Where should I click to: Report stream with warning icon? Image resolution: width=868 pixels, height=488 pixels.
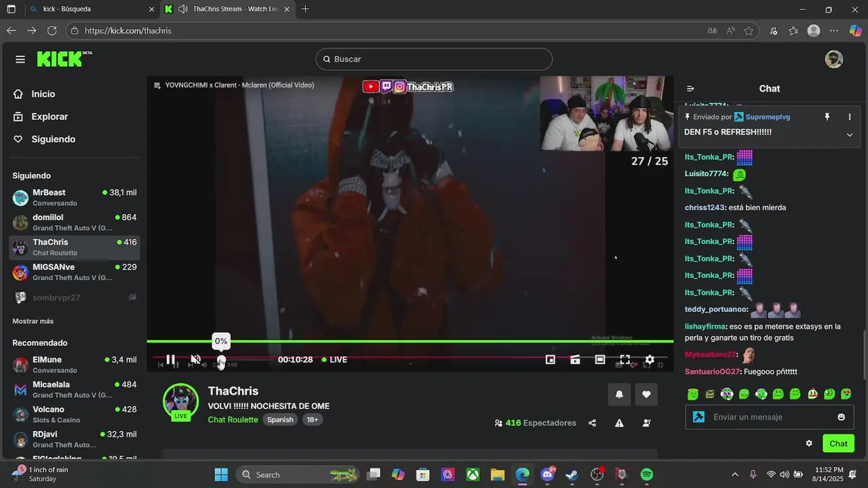coord(619,423)
